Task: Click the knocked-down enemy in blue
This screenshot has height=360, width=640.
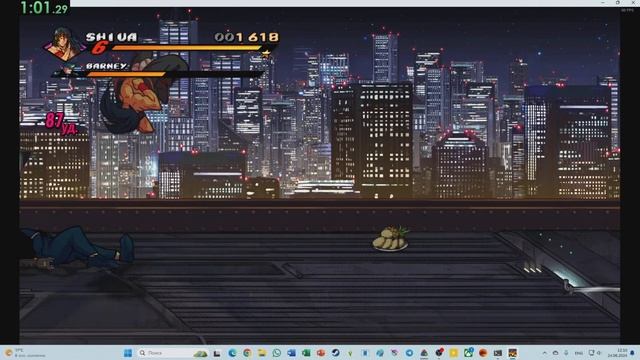Action: [78, 247]
